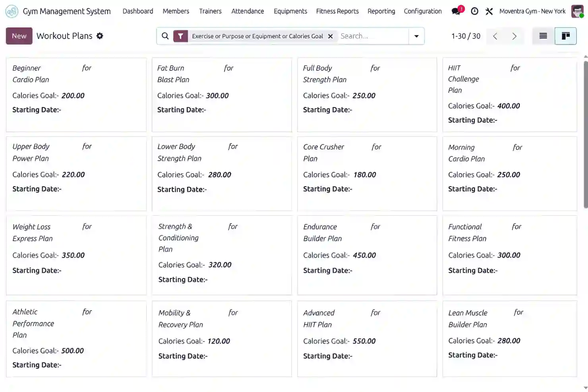The height and width of the screenshot is (392, 588).
Task: Go to the next page of records
Action: coord(514,36)
